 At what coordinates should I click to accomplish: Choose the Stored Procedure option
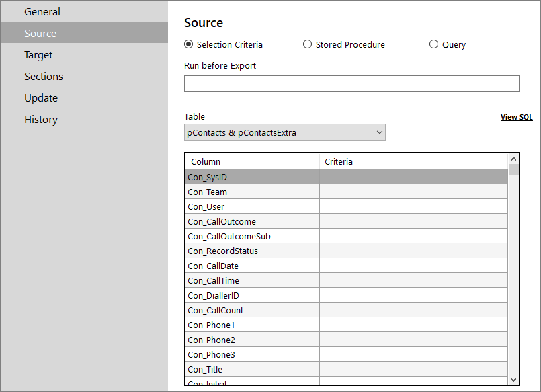coord(307,44)
